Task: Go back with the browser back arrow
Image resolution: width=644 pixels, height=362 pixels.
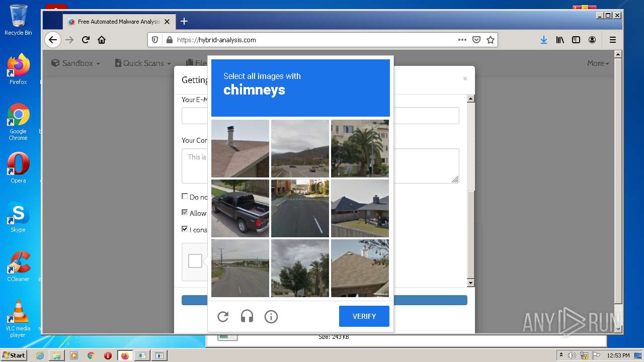Action: pyautogui.click(x=53, y=40)
